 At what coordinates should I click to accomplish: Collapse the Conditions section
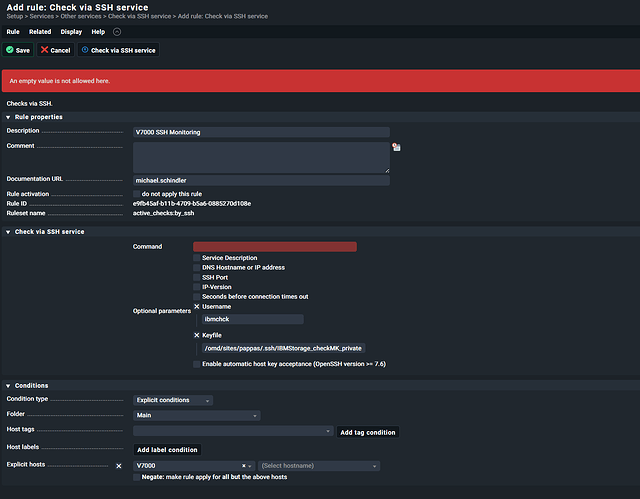(x=9, y=385)
